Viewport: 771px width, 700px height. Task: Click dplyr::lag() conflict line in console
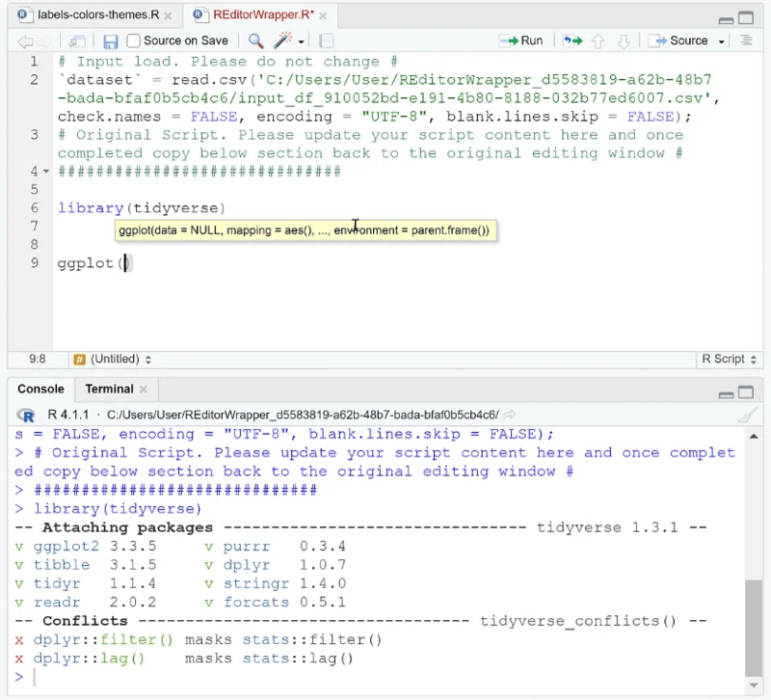(x=184, y=659)
